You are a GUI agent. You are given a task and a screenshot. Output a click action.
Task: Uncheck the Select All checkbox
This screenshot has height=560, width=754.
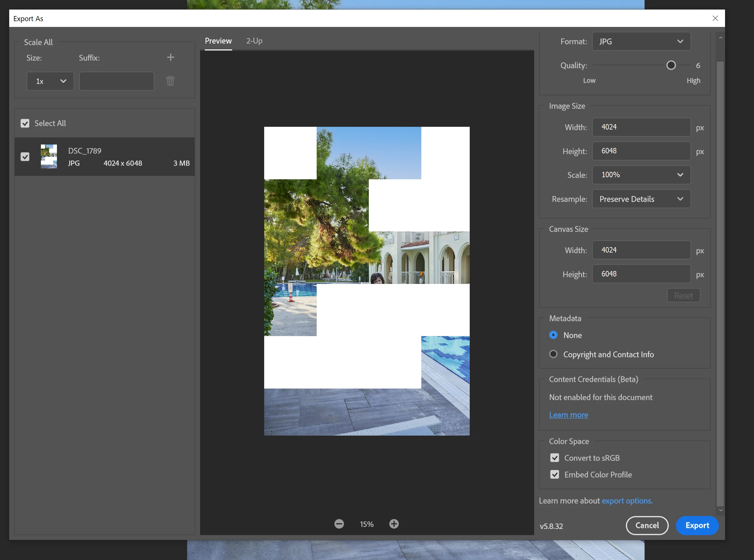click(x=25, y=123)
